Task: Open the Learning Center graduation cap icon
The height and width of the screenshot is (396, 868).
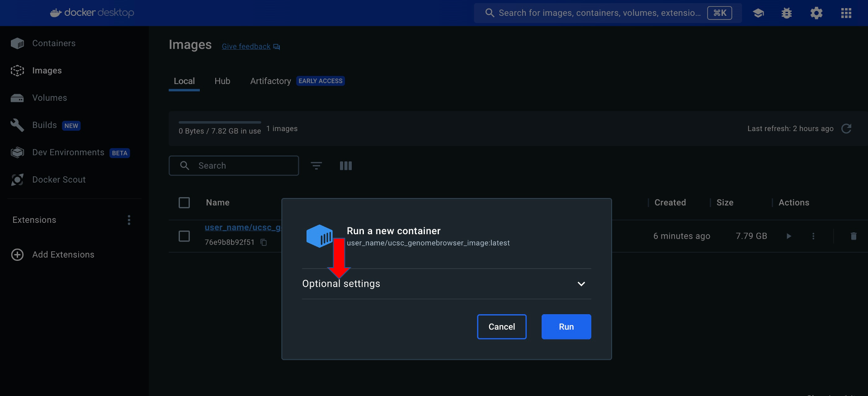Action: pos(758,13)
